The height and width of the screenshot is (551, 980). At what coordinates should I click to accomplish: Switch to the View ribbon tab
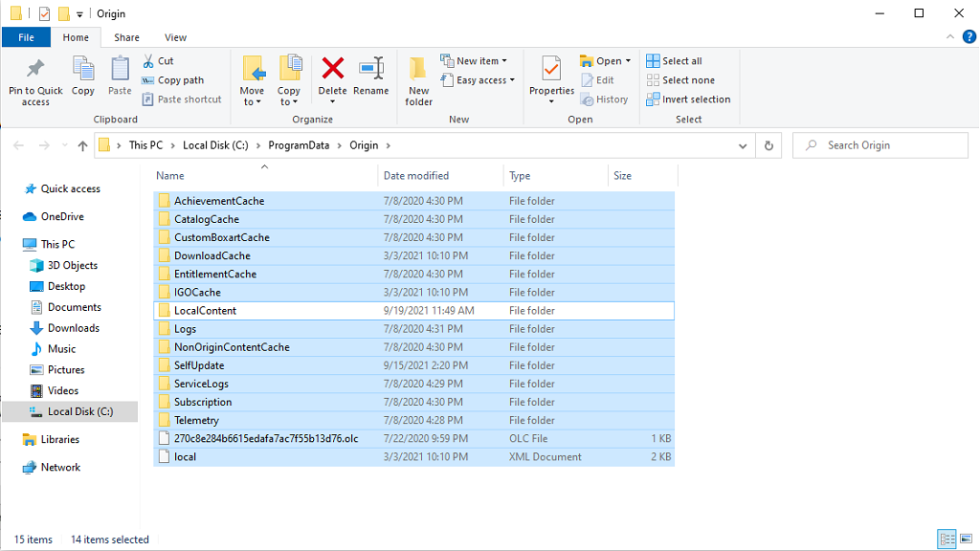(x=175, y=36)
